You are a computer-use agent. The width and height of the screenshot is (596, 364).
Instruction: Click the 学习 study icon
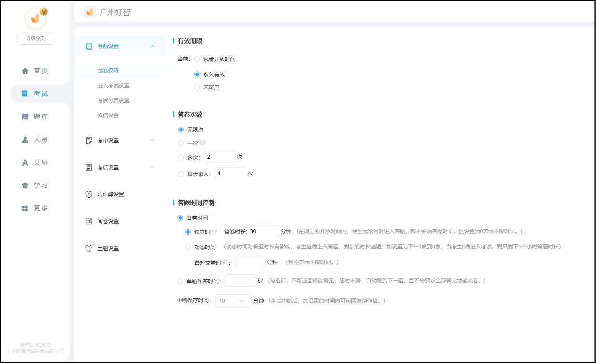[x=24, y=185]
